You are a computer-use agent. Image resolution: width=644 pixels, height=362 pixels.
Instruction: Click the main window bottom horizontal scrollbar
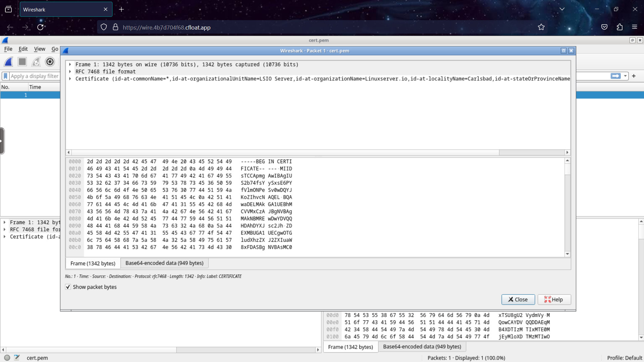coord(91,350)
